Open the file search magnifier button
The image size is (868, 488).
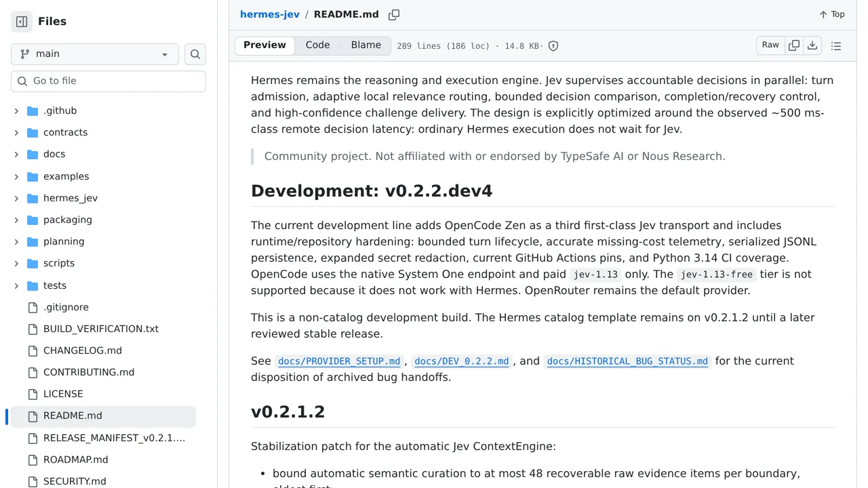coord(195,54)
